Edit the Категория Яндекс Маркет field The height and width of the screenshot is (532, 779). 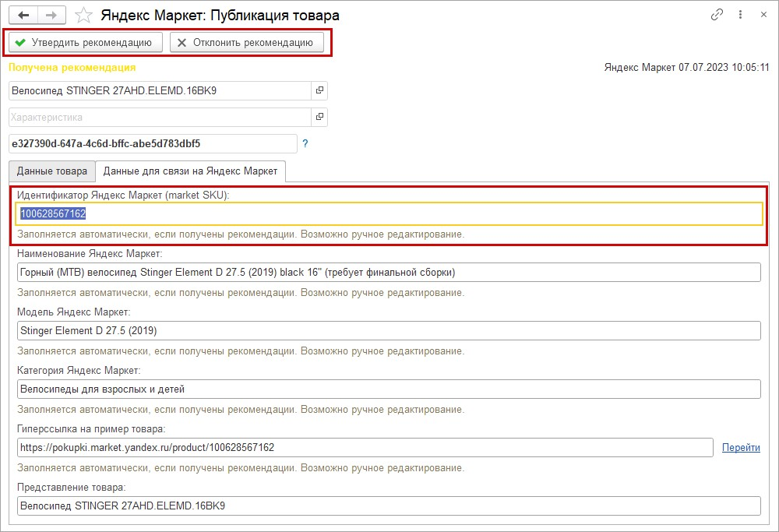pyautogui.click(x=389, y=389)
